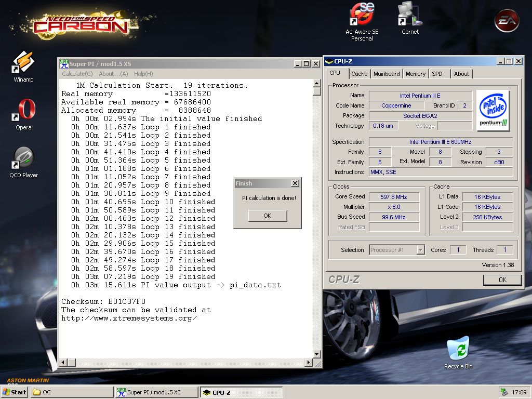Click the Core Speed 597.8 MHz field
The image size is (532, 399).
click(394, 197)
